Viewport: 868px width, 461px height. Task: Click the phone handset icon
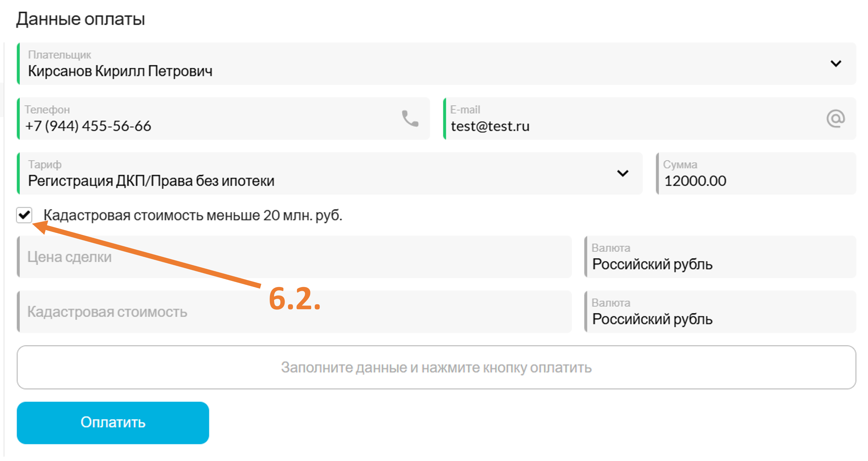click(x=410, y=118)
